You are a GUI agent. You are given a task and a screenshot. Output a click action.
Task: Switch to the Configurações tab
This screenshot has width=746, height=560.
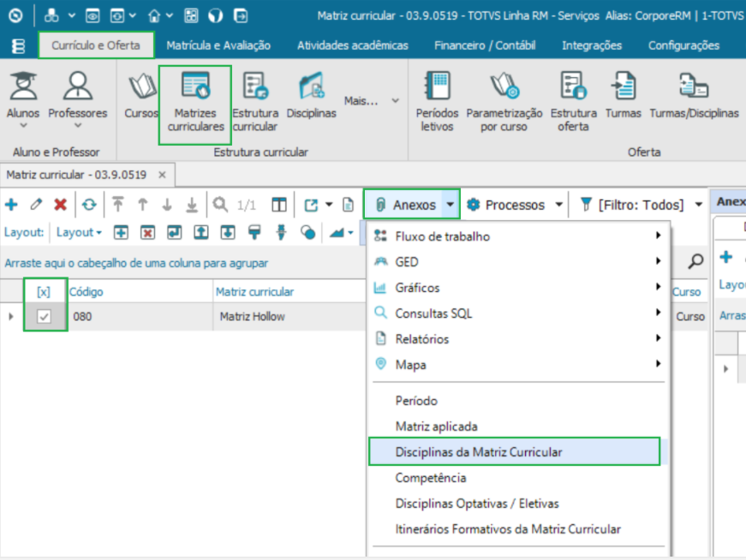683,45
